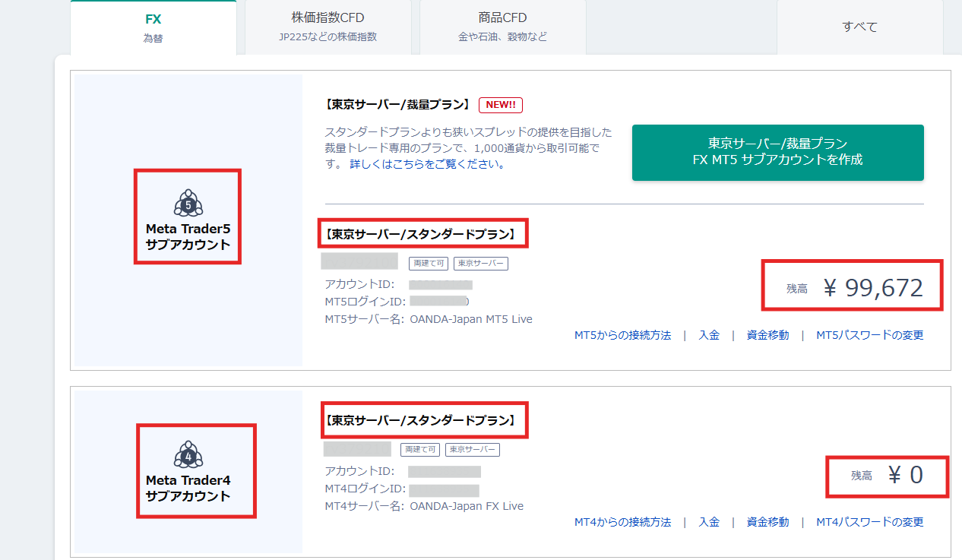The height and width of the screenshot is (560, 962).
Task: Open the 詳しくはこちらをご覧ください link
Action: pos(427,164)
